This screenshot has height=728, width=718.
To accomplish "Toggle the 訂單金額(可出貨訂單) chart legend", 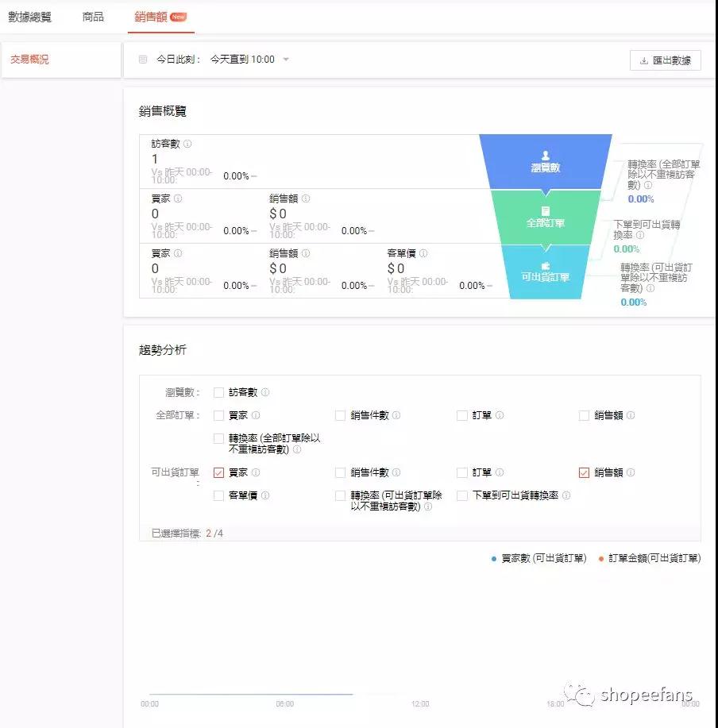I will [651, 558].
